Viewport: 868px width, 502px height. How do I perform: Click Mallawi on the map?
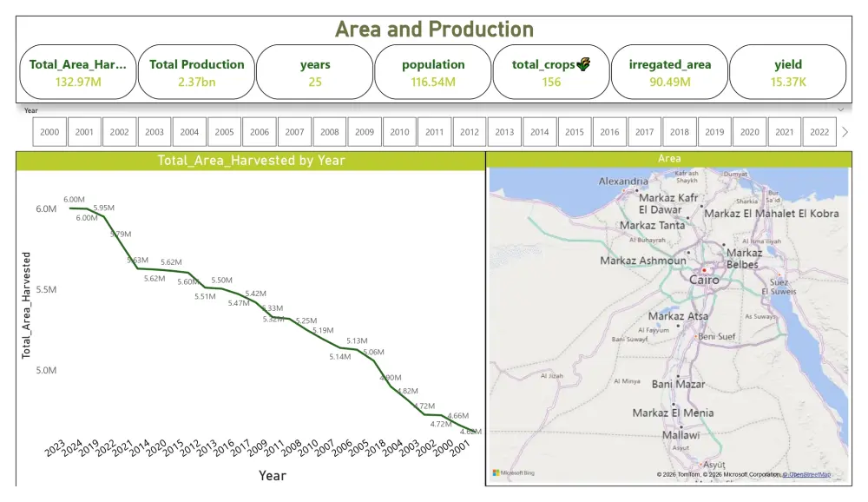[x=681, y=435]
